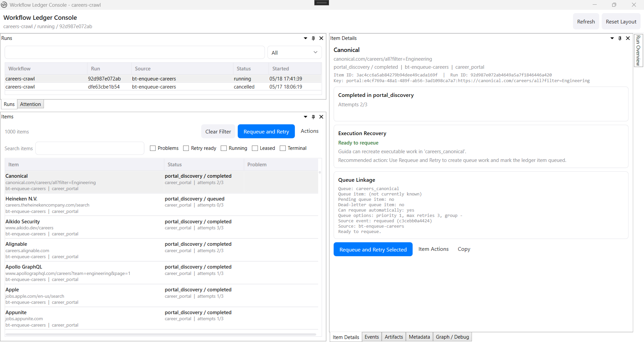Open the Runs panel options dropdown arrow
Viewport: 644px width, 342px height.
(x=305, y=38)
